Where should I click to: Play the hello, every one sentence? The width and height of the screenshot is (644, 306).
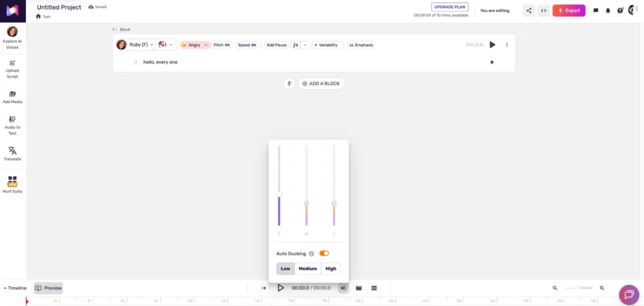tap(492, 62)
